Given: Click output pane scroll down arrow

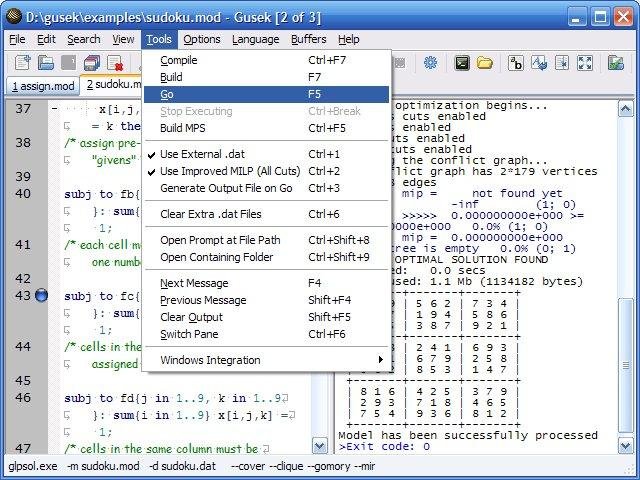Looking at the screenshot, I should tap(626, 446).
